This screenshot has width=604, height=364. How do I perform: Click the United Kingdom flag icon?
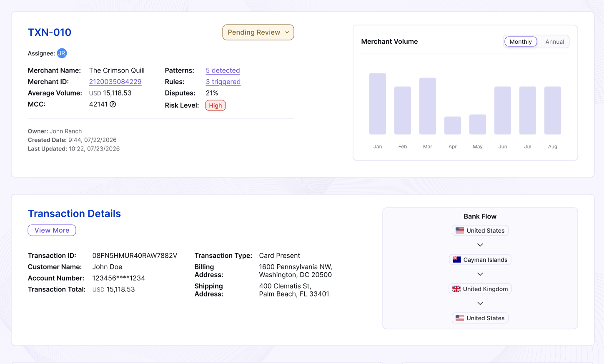pos(456,289)
